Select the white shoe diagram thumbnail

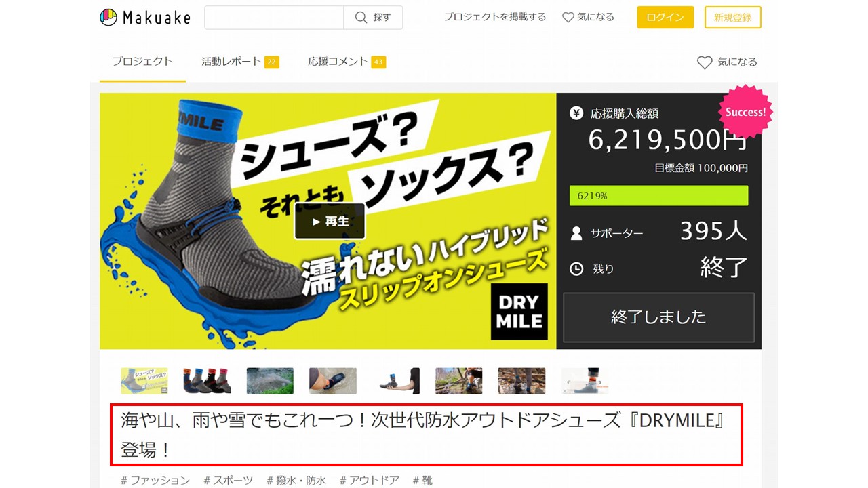point(585,381)
